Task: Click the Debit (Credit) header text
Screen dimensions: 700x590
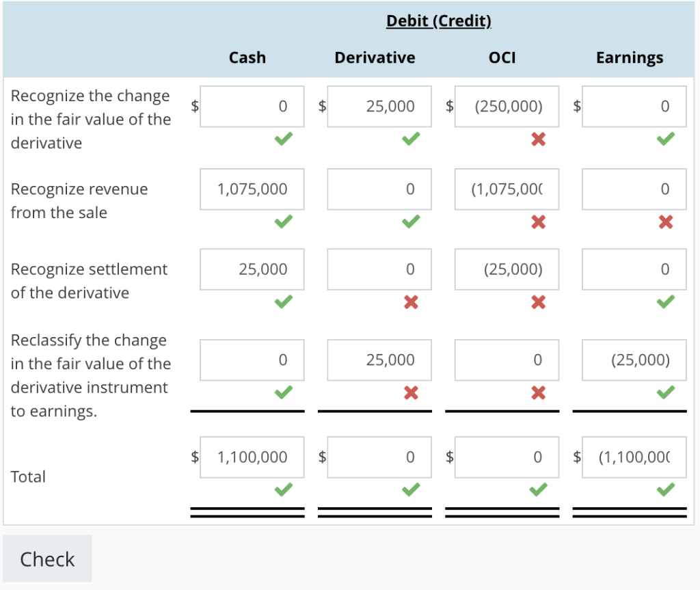Action: (438, 21)
